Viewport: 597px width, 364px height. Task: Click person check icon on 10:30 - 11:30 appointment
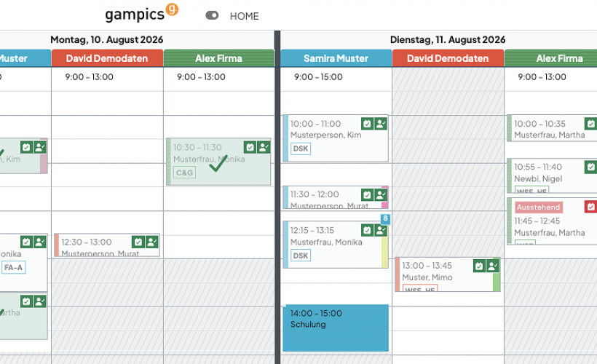(264, 147)
